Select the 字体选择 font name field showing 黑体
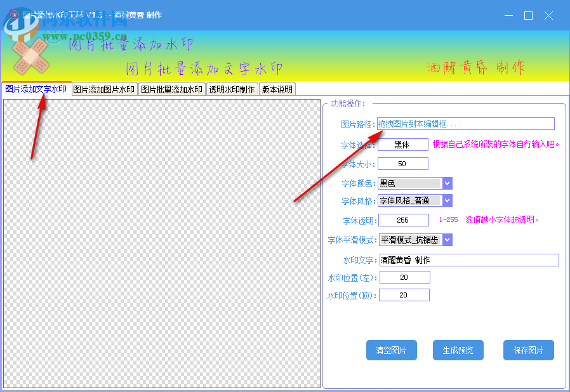Viewport: 570px width, 392px height. pos(404,145)
